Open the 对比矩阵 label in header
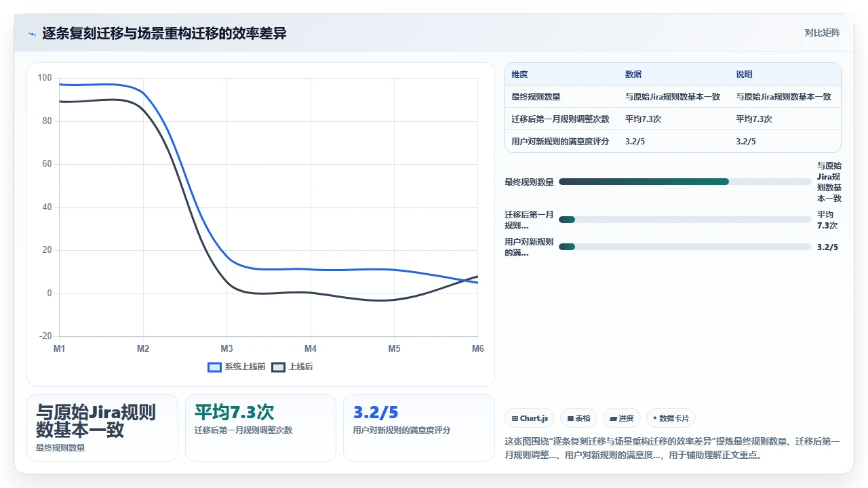 (822, 33)
